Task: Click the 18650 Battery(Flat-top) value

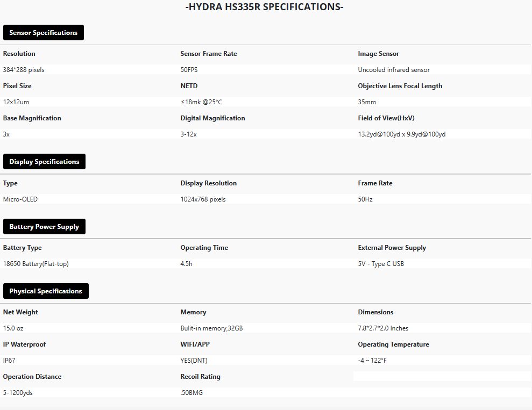Action: [x=36, y=264]
